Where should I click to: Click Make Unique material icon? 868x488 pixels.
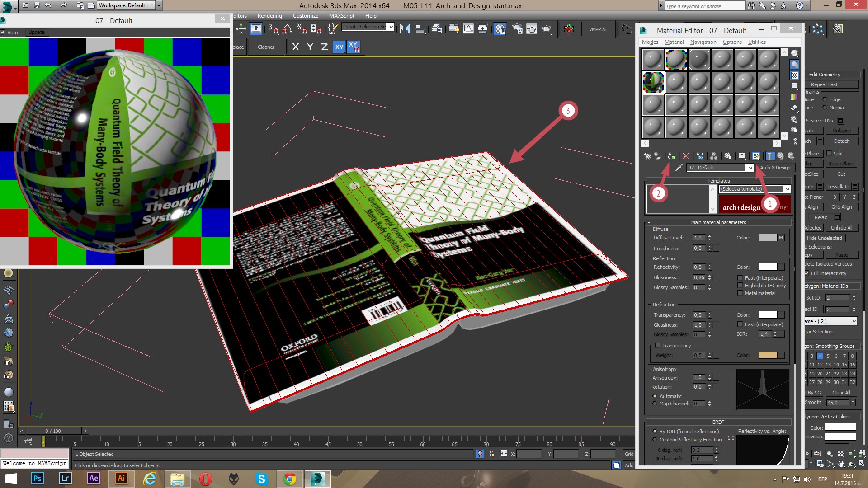(x=714, y=156)
